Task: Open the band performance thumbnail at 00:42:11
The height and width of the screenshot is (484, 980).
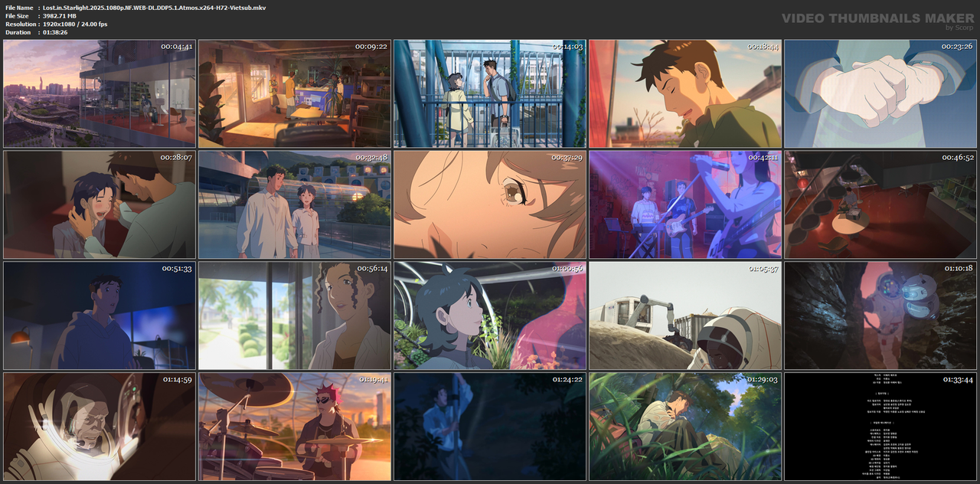Action: (685, 204)
